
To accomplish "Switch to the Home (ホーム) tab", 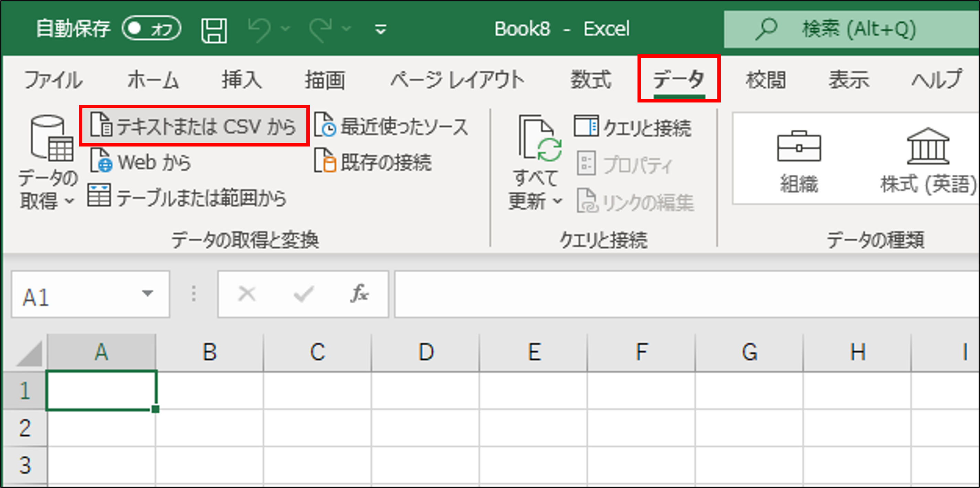I will [153, 80].
